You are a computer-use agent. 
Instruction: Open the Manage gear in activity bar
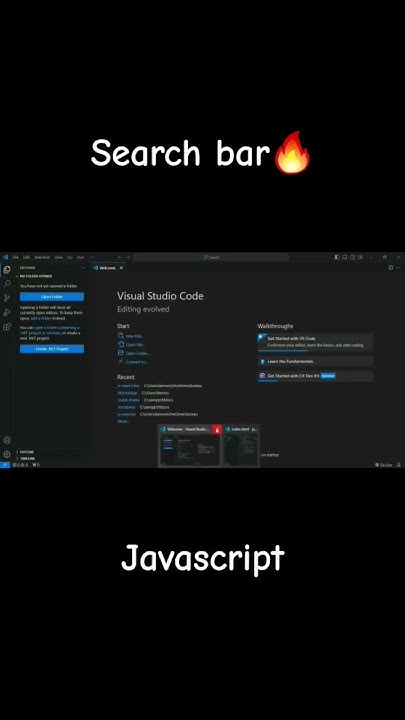tap(7, 454)
